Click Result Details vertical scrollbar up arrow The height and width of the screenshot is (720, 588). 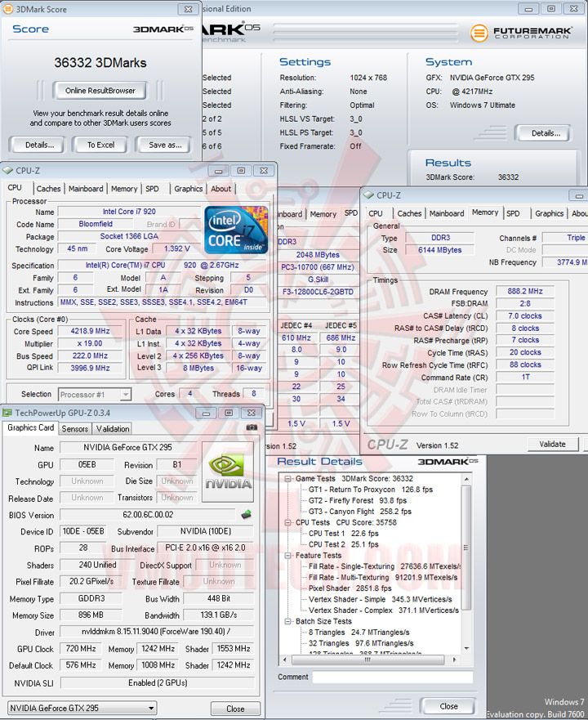coord(467,479)
